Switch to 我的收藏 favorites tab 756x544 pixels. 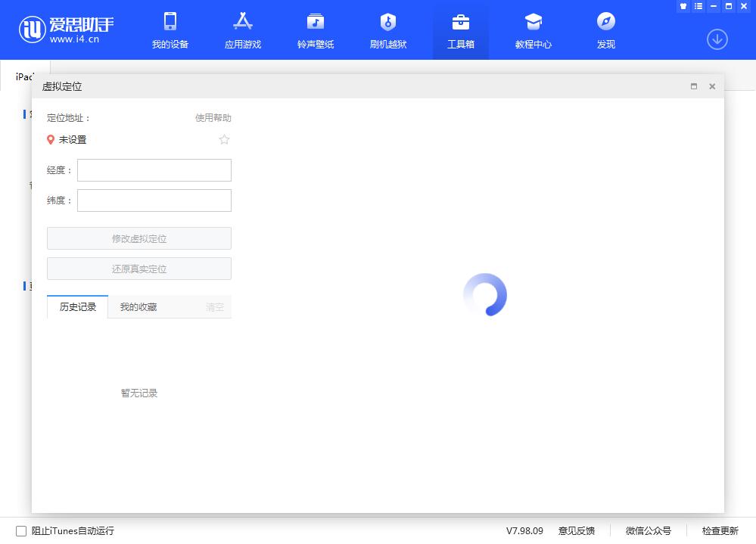pos(138,307)
